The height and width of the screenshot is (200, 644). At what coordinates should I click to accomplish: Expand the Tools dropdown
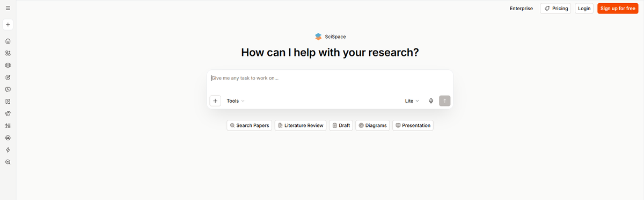click(236, 101)
